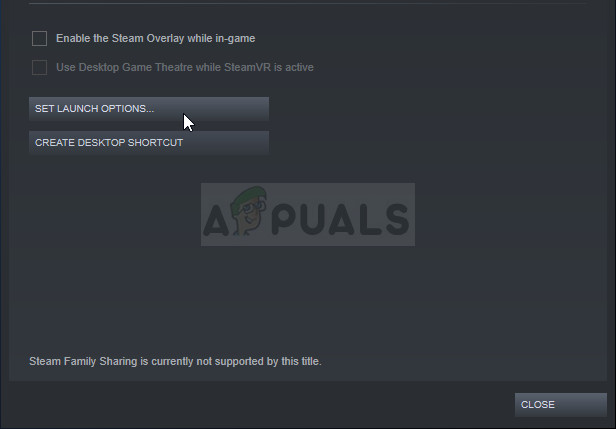The width and height of the screenshot is (616, 429).
Task: Click the horizontal divider line above the checkboxes
Action: point(308,4)
